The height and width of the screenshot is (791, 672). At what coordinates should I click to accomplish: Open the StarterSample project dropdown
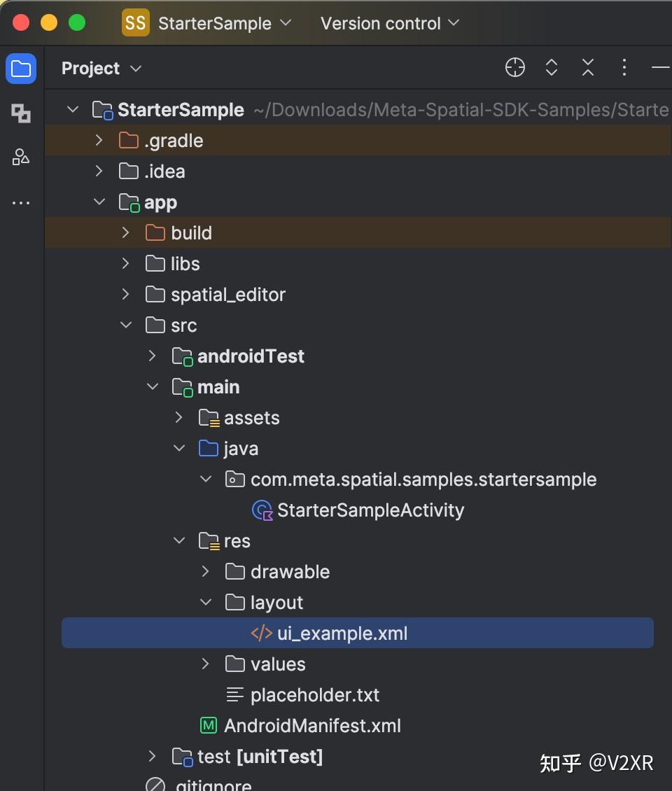pos(225,23)
